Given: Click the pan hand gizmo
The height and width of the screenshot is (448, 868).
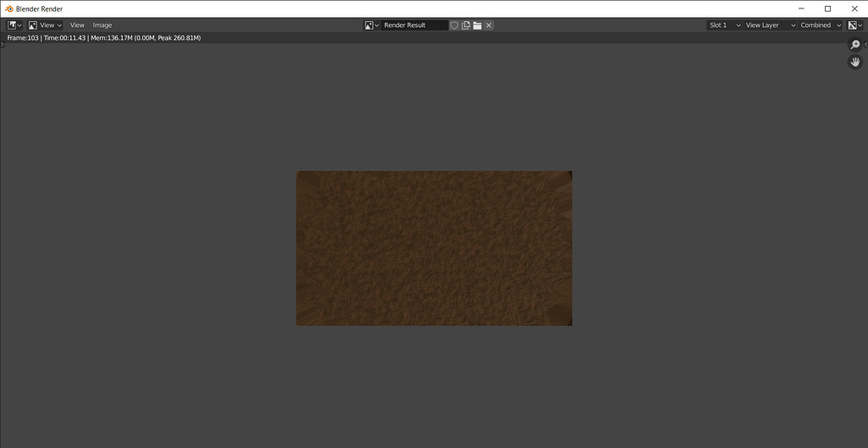Looking at the screenshot, I should [855, 62].
